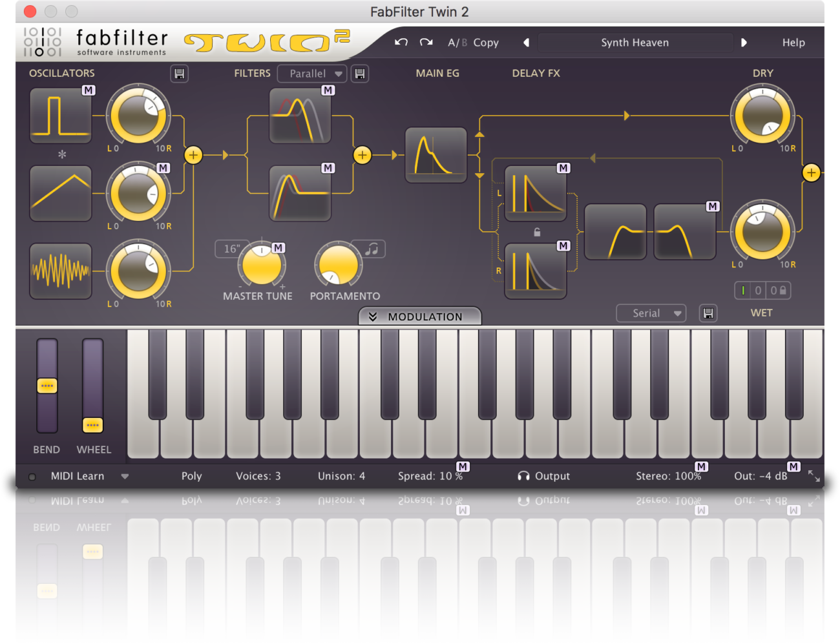Click the filter output plus node

[x=362, y=155]
